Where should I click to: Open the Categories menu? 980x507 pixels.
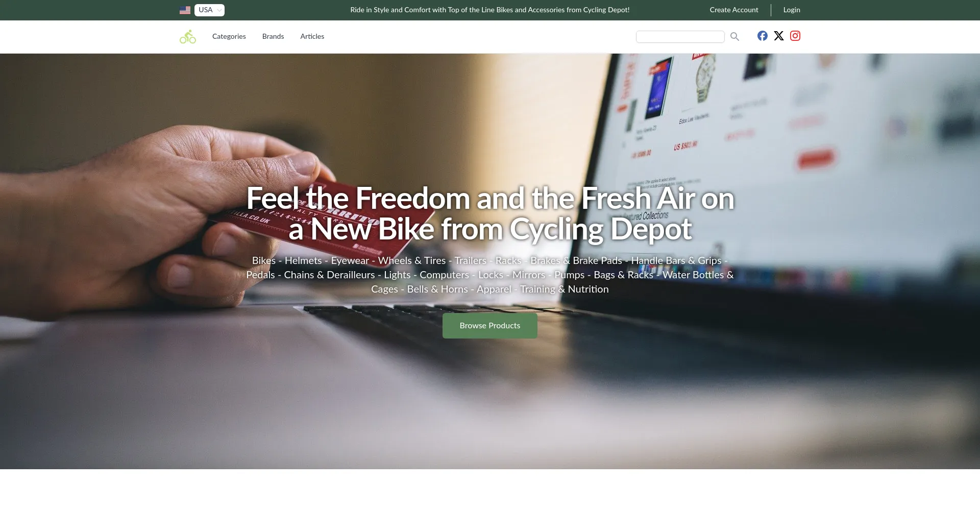[x=229, y=36]
